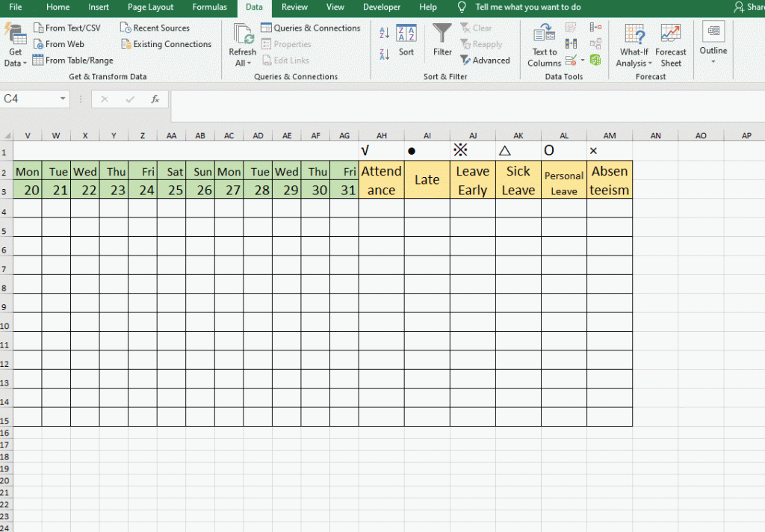Click the △ symbol cell in AK1
This screenshot has width=765, height=532.
518,151
